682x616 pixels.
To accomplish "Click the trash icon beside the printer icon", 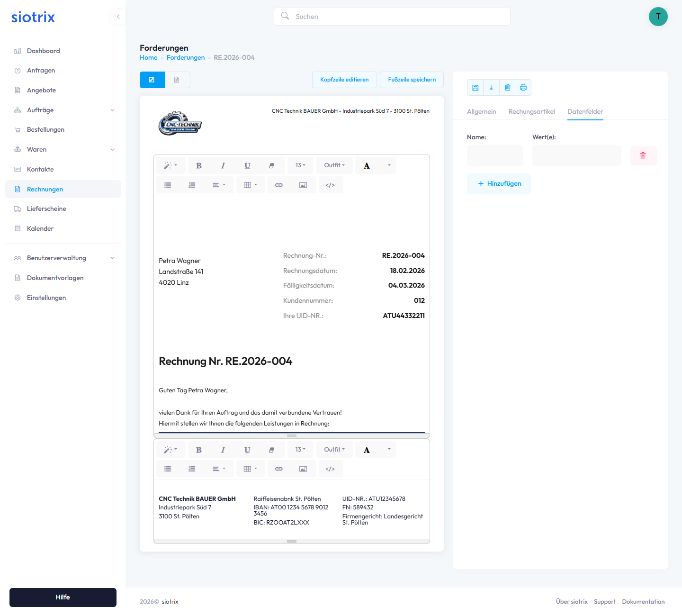I will tap(507, 88).
